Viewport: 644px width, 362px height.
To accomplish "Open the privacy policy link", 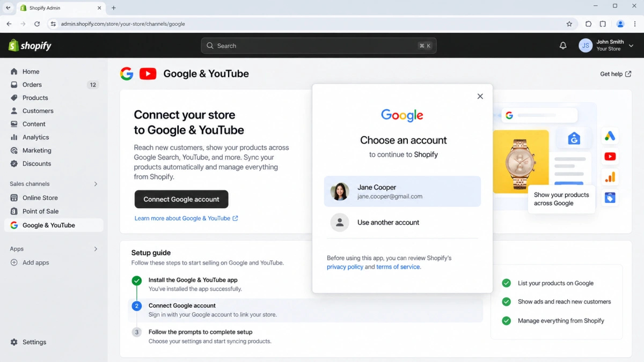I will [x=345, y=267].
